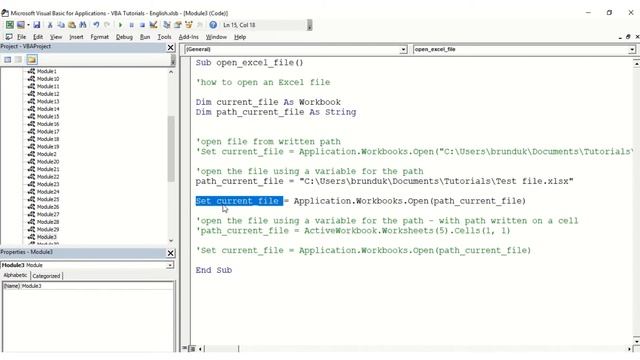
Task: Open the Window menu
Action: 216,37
